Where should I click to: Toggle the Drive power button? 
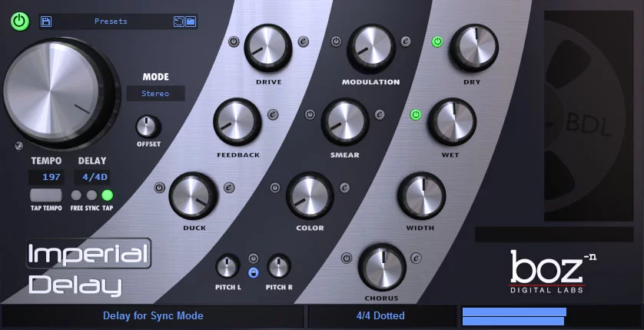pyautogui.click(x=234, y=42)
